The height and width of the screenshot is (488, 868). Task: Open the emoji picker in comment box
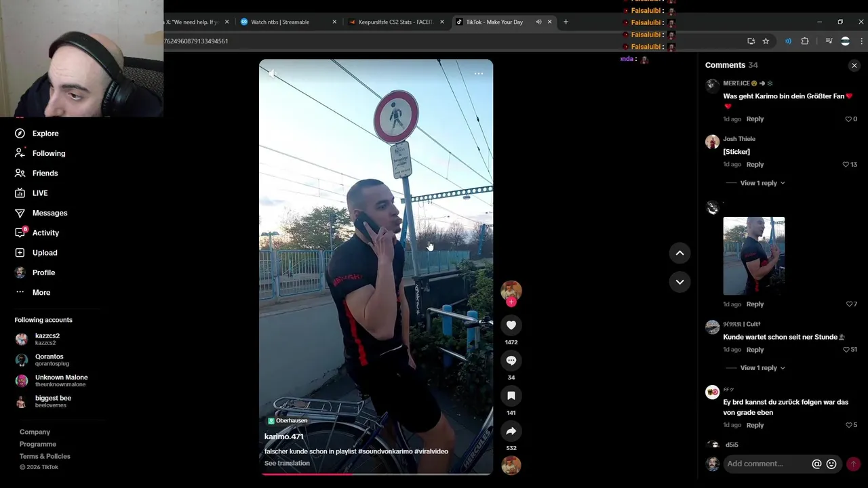831,464
